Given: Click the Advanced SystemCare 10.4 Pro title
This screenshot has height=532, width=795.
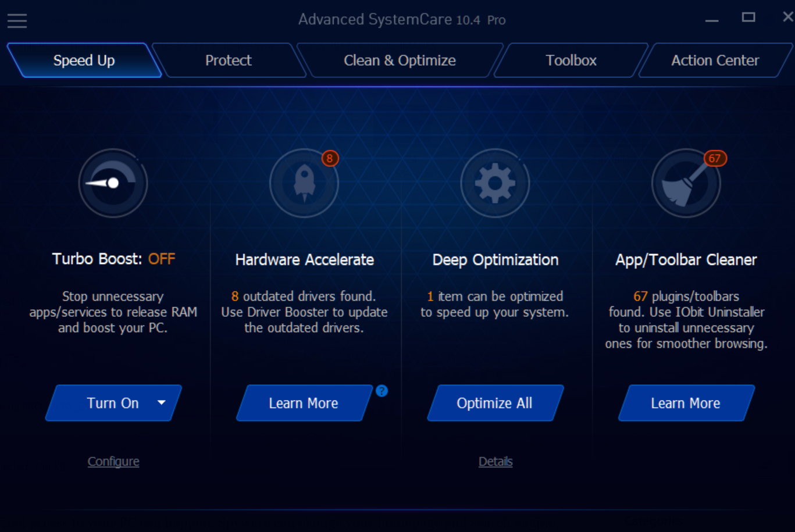Looking at the screenshot, I should (x=402, y=20).
